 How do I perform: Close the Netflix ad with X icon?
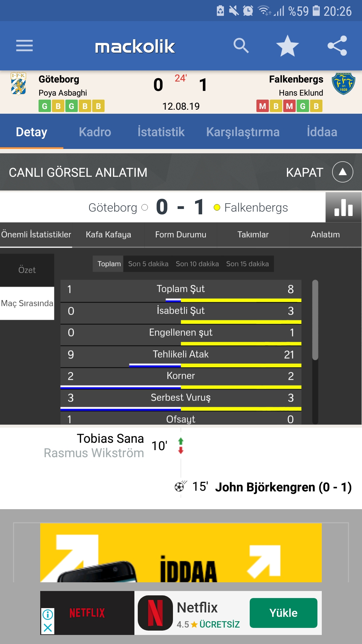pyautogui.click(x=48, y=628)
